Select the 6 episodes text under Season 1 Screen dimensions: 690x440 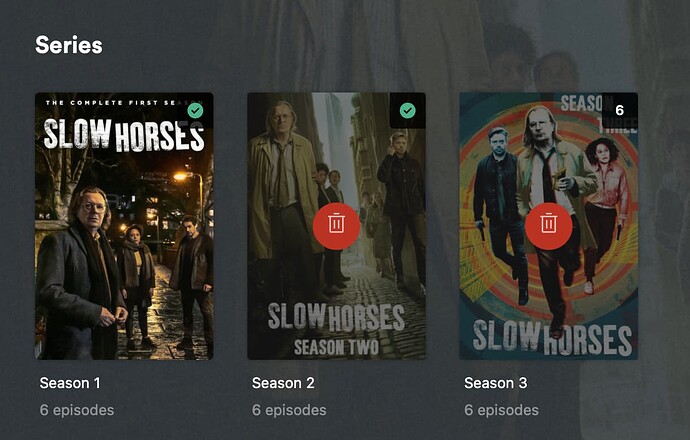(77, 410)
